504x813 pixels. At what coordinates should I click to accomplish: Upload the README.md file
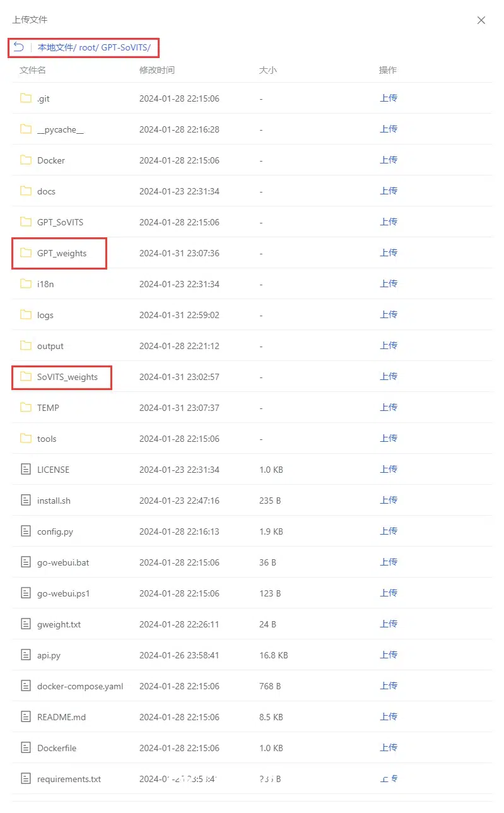click(x=389, y=716)
